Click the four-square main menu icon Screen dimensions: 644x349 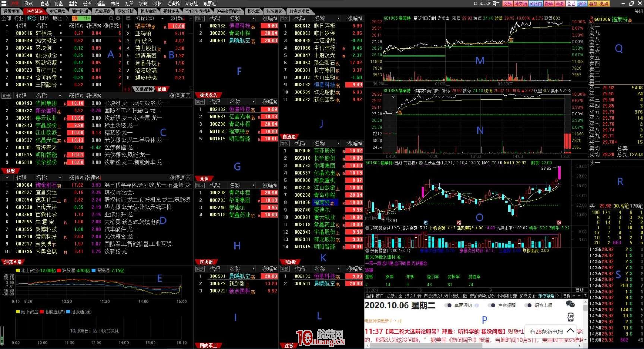(x=3, y=3)
